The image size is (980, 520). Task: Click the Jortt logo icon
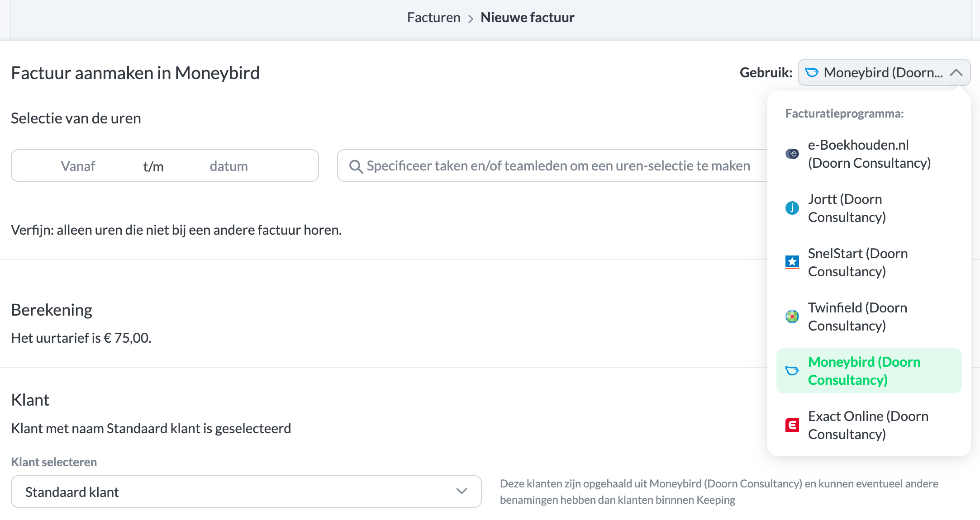point(792,208)
